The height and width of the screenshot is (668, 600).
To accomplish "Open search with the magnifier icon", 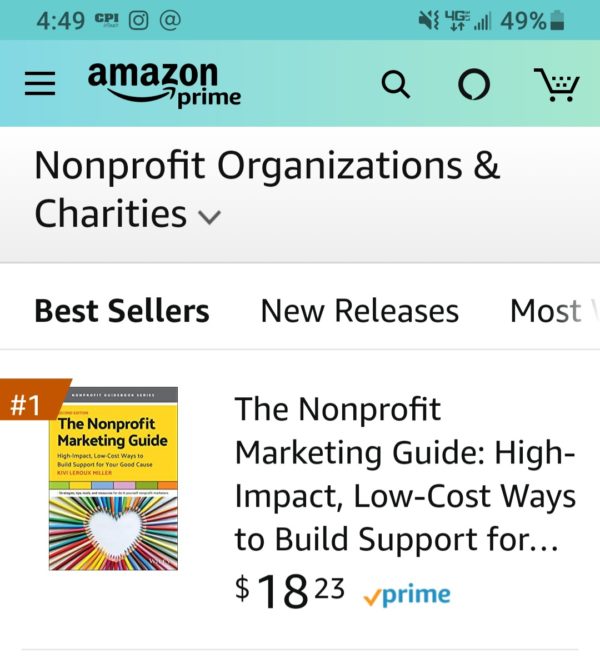I will tap(395, 84).
